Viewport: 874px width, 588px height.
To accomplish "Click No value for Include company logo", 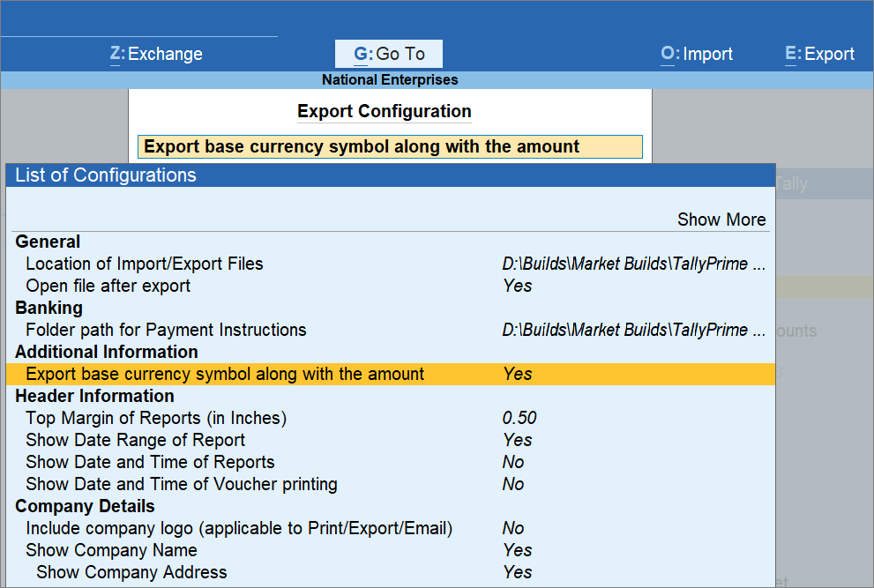I will coord(512,528).
